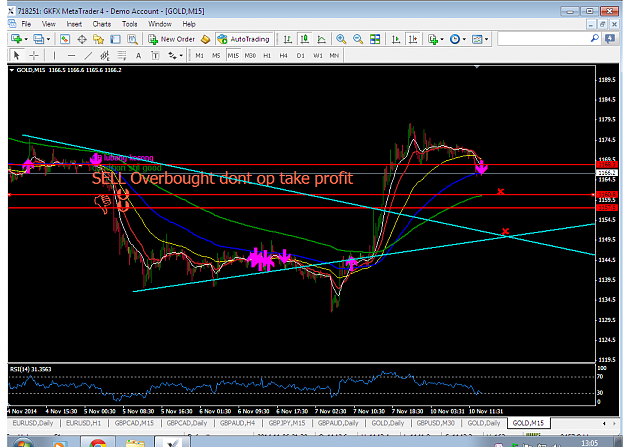Select the equidistant channel tool
Screen dimensions: 625x447
105,55
